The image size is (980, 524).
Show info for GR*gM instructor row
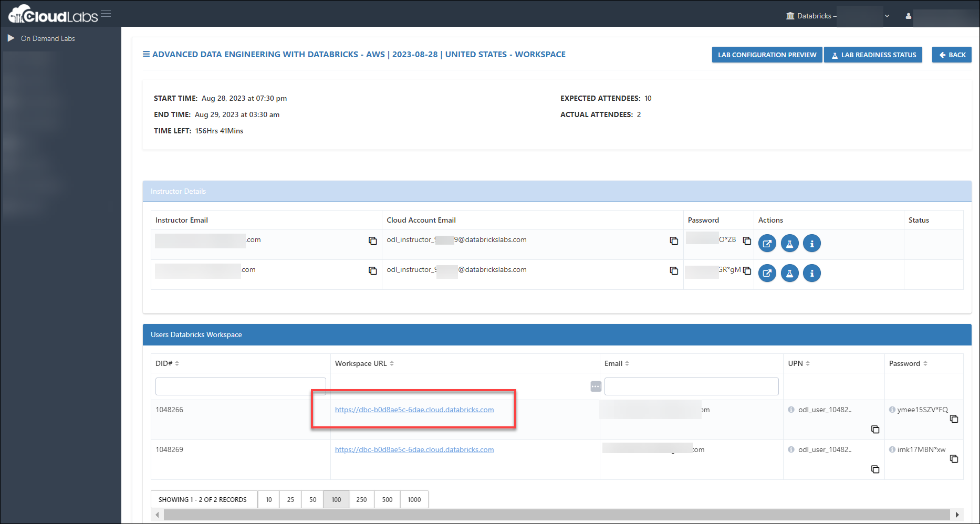pyautogui.click(x=812, y=273)
